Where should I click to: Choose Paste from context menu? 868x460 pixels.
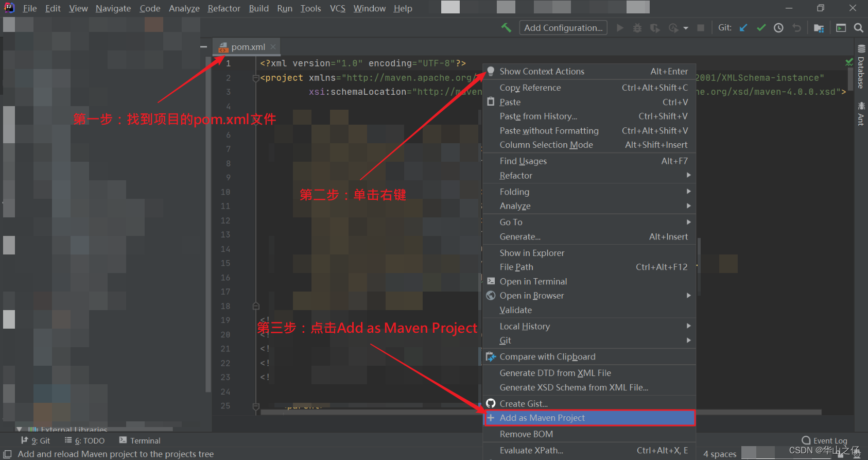[589, 102]
